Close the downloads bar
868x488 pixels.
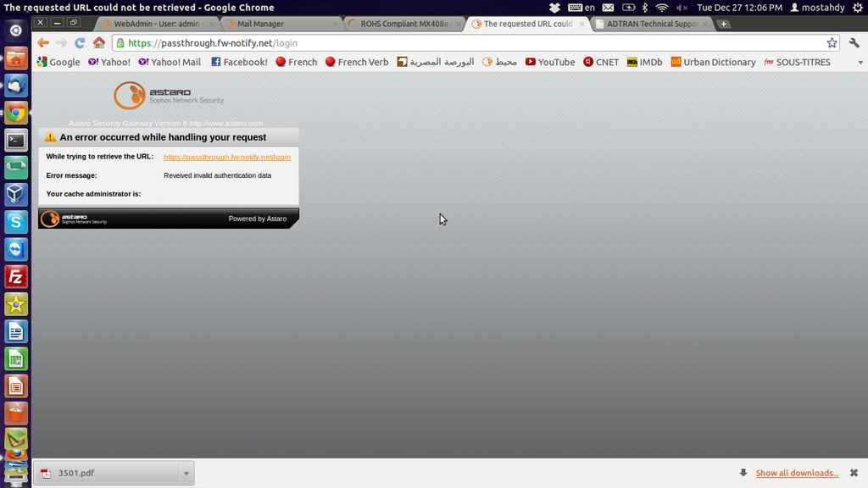854,473
